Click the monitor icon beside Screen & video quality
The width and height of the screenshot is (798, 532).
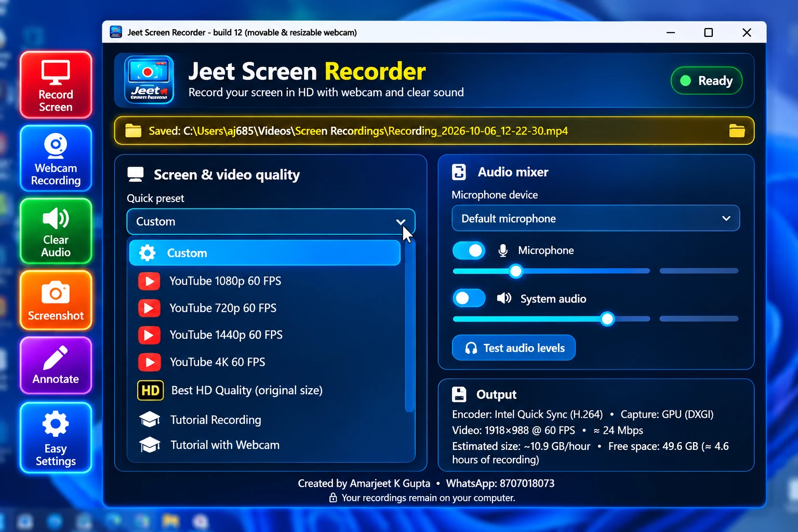[x=136, y=175]
